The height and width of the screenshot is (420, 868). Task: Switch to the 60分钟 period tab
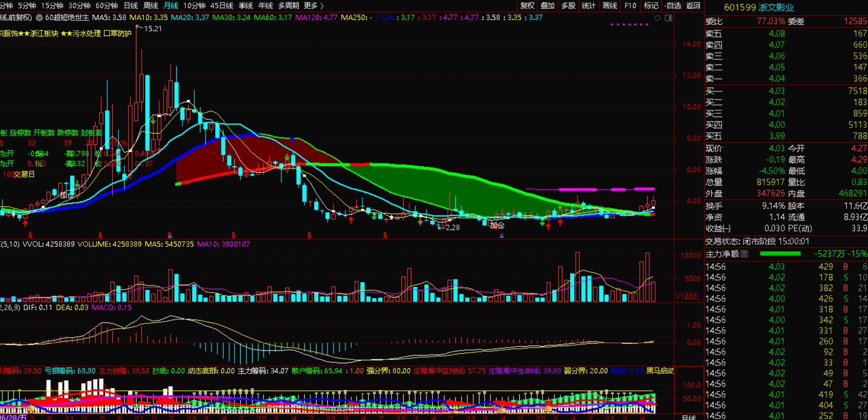click(107, 6)
